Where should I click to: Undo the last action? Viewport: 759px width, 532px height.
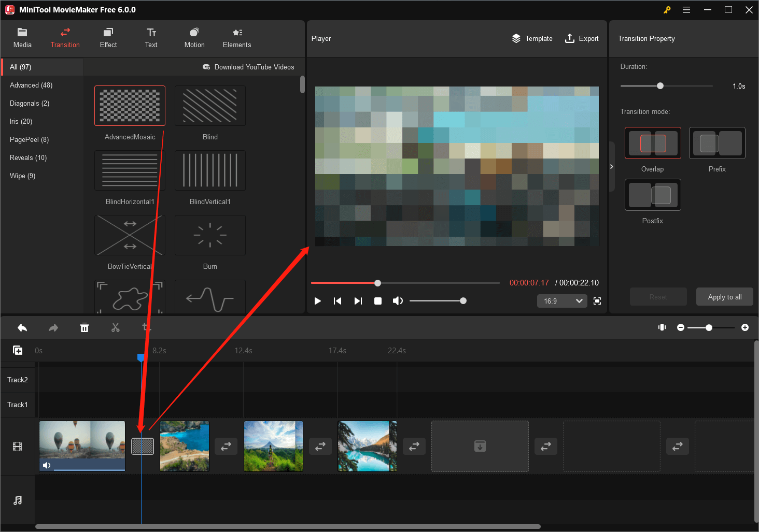pos(22,327)
